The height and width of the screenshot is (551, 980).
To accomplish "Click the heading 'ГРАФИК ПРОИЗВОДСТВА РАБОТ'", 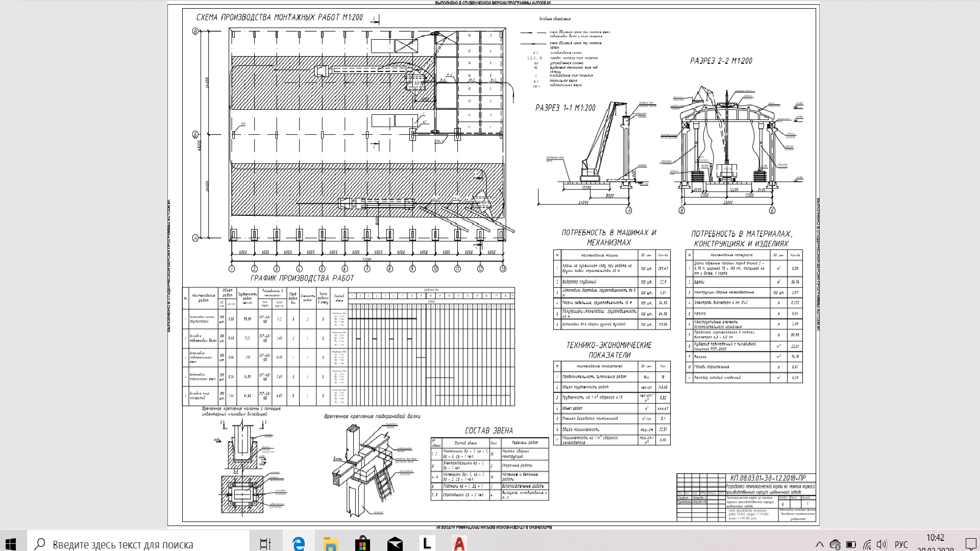I will click(x=302, y=278).
